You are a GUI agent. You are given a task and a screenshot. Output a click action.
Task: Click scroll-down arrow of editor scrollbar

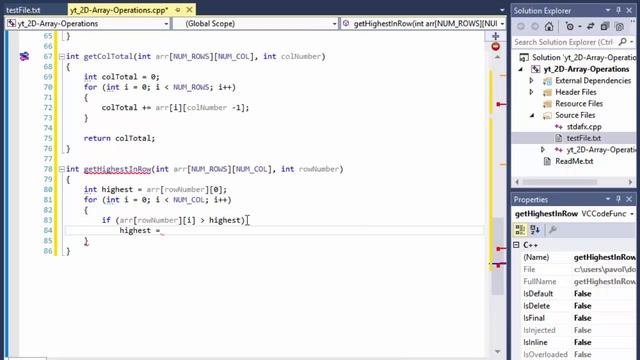click(498, 351)
